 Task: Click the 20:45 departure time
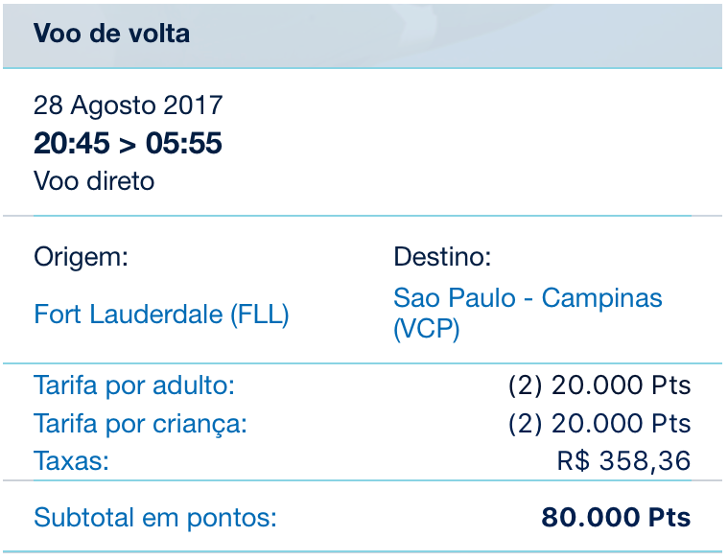click(x=68, y=144)
